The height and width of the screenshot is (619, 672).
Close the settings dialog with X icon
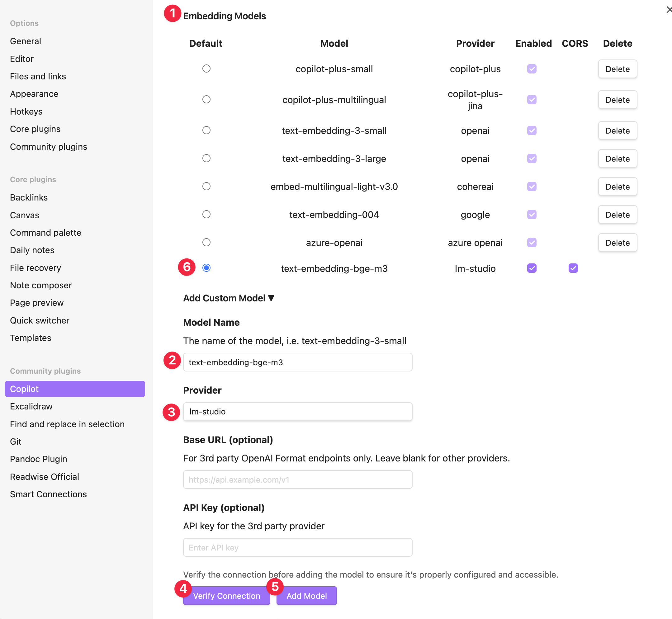668,10
